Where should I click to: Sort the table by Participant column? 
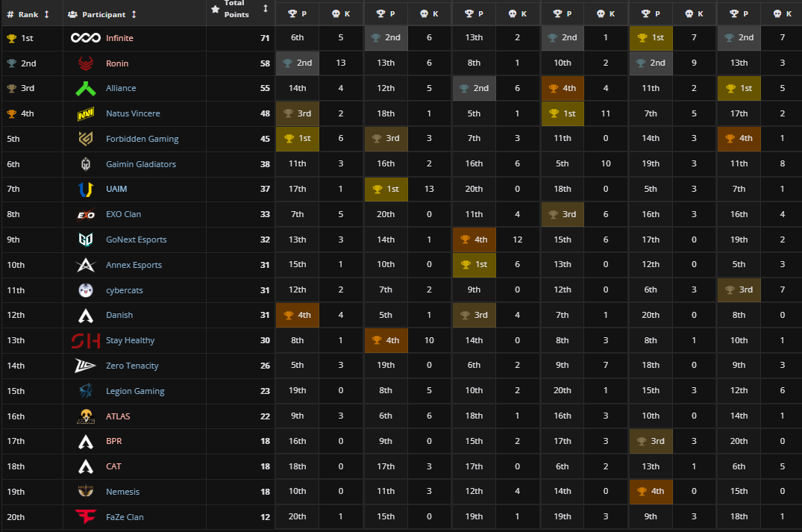(x=134, y=14)
